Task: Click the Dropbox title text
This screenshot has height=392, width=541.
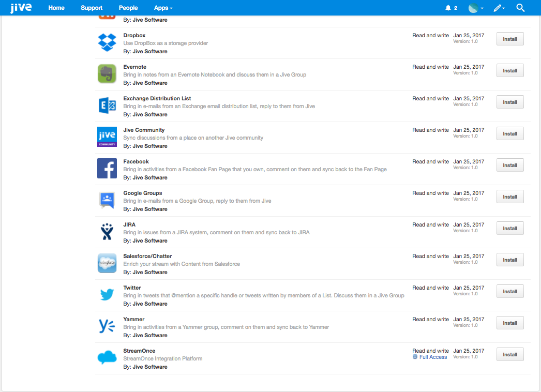Action: click(x=134, y=35)
